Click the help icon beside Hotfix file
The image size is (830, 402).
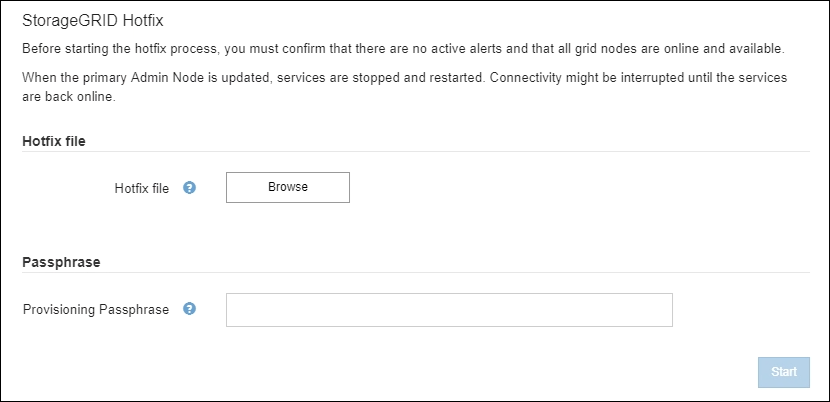[189, 187]
